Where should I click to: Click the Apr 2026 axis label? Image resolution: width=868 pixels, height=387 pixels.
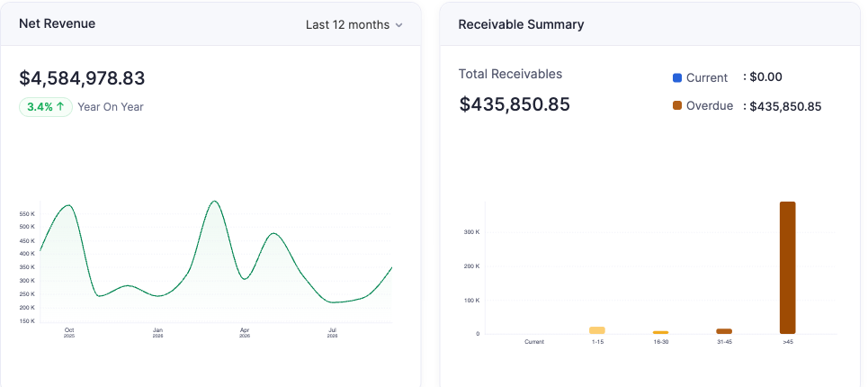pyautogui.click(x=245, y=333)
